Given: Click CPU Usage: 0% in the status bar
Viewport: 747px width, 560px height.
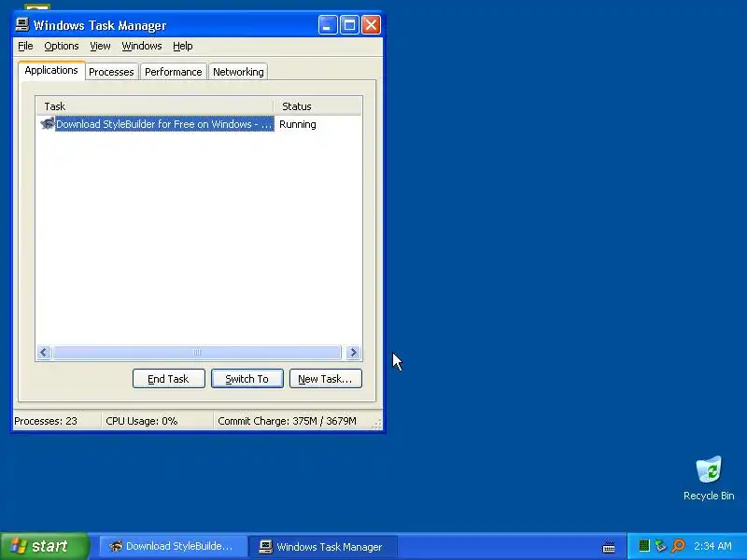Looking at the screenshot, I should tap(142, 421).
